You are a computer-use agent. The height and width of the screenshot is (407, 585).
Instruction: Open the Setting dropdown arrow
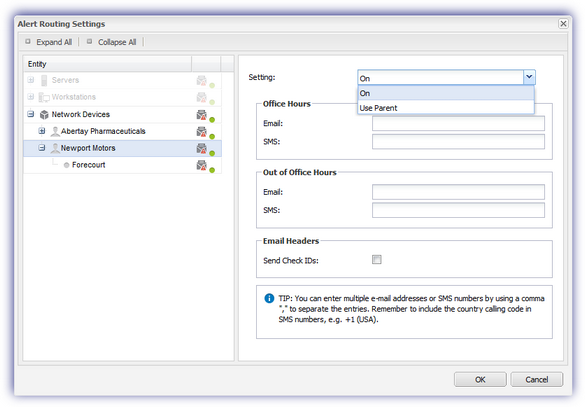pyautogui.click(x=529, y=77)
